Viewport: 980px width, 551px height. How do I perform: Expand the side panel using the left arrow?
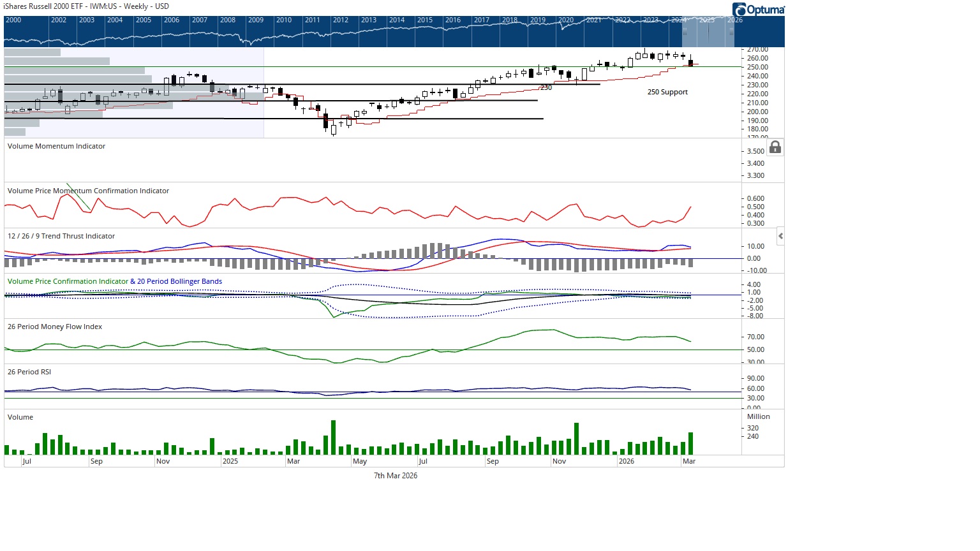(x=780, y=236)
